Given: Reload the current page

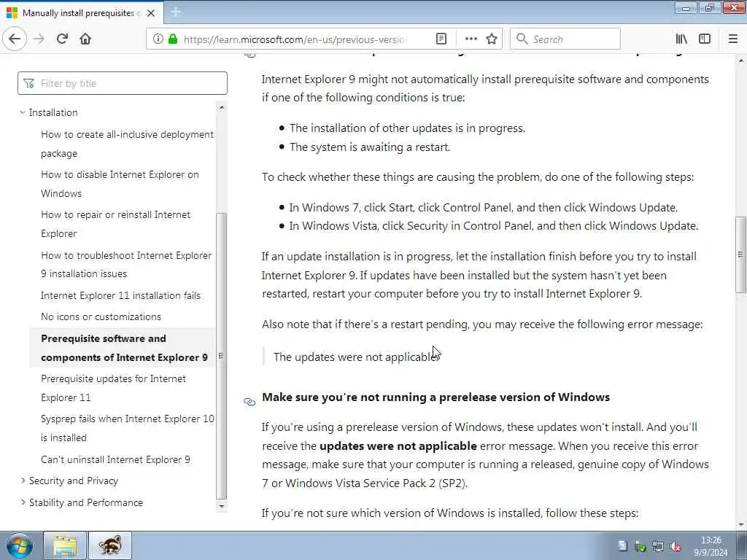Looking at the screenshot, I should pos(62,39).
